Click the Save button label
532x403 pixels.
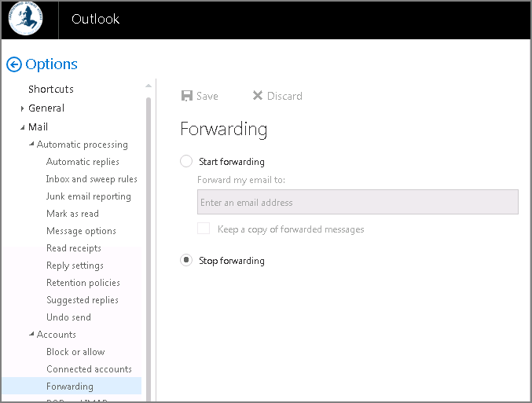click(x=207, y=96)
